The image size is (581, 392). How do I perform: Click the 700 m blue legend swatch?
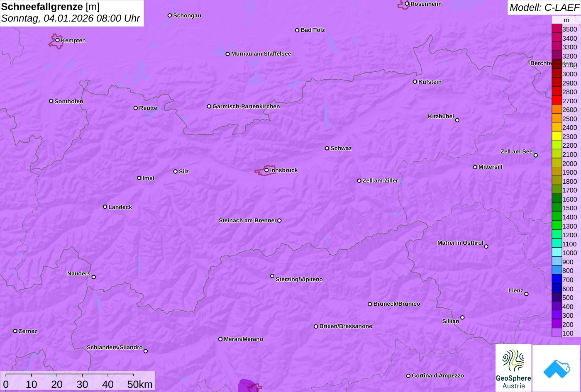[x=557, y=279]
